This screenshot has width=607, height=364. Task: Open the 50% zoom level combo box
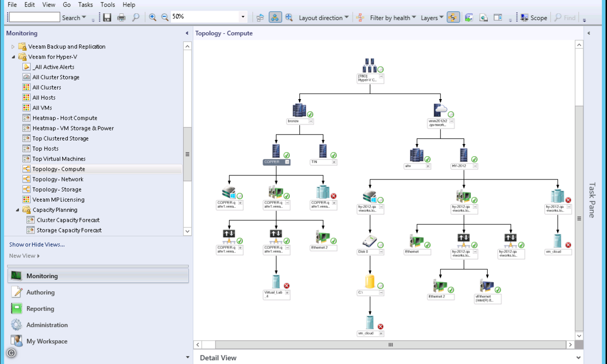(208, 17)
